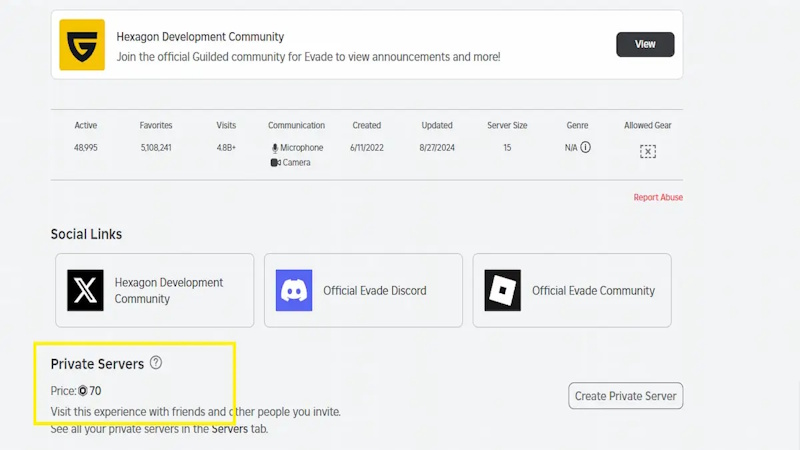Click the Robux currency icon beside price
The width and height of the screenshot is (800, 450).
pyautogui.click(x=83, y=391)
